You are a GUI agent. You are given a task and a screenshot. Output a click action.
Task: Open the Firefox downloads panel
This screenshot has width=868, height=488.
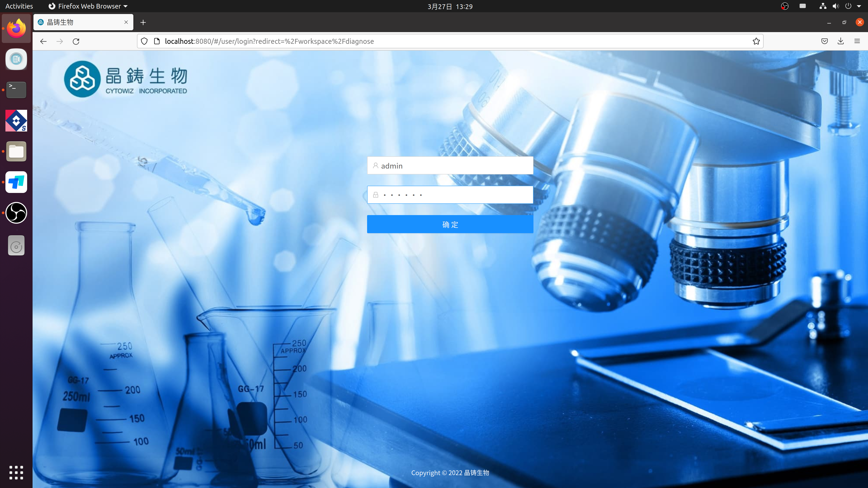point(840,41)
